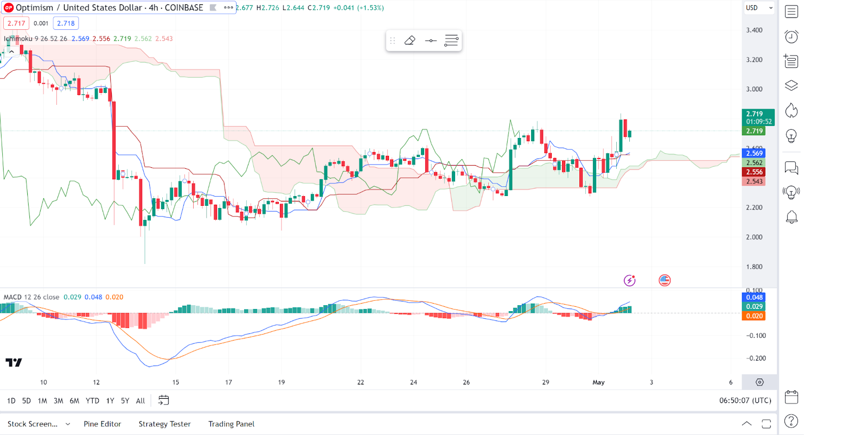The width and height of the screenshot is (868, 435).
Task: Click the orange 0.020 MACD axis label
Action: [754, 316]
